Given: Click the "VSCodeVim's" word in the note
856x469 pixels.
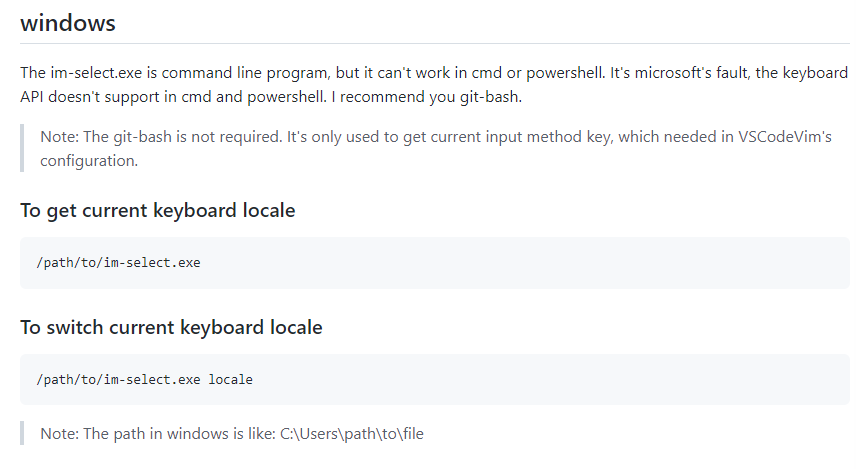Looking at the screenshot, I should (786, 136).
